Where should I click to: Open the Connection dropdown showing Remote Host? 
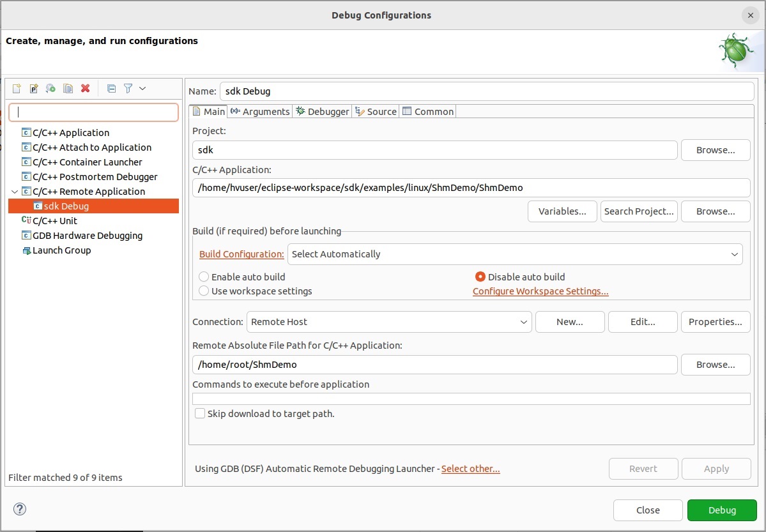click(x=389, y=322)
